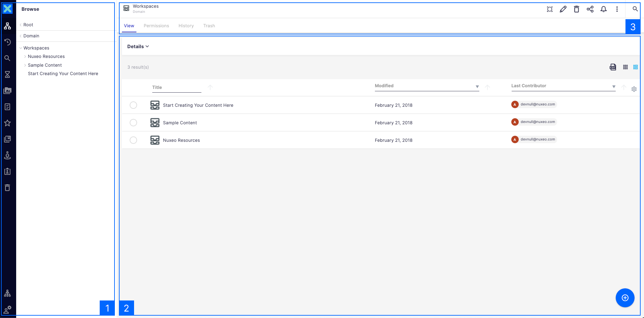Viewport: 644px width, 318px height.
Task: Export results as CSV
Action: coord(613,67)
